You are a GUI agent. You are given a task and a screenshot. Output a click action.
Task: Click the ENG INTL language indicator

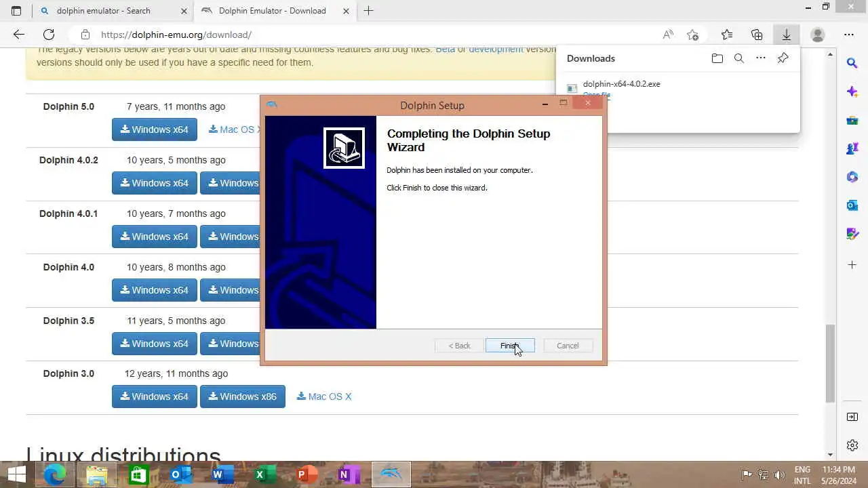802,474
